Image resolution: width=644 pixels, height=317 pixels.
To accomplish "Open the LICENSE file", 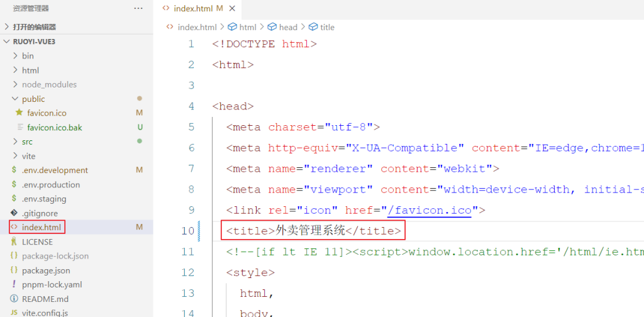I will coord(37,242).
